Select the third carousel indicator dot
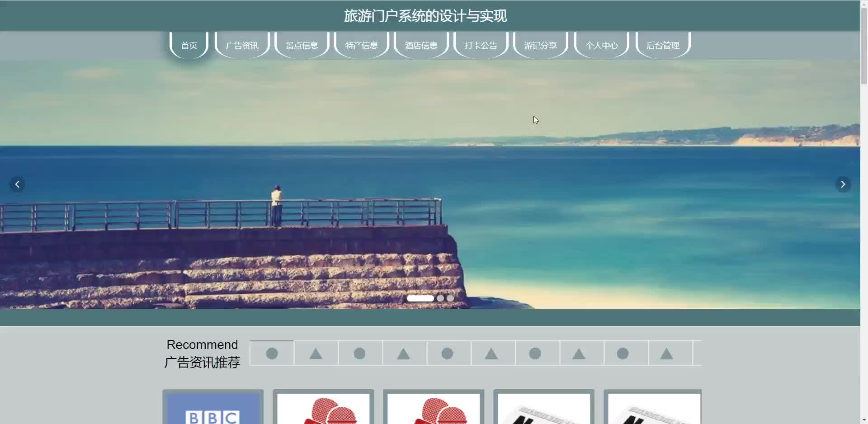868x424 pixels. (450, 298)
